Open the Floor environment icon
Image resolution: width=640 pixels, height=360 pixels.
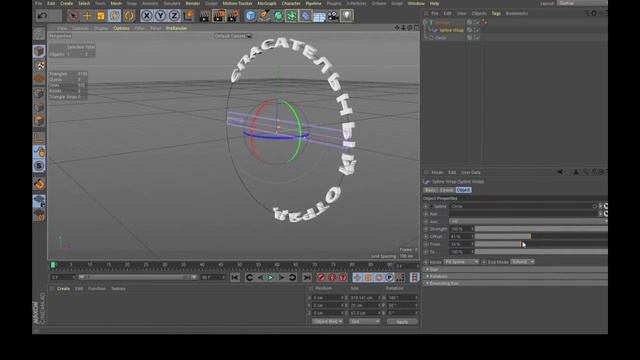[x=319, y=16]
